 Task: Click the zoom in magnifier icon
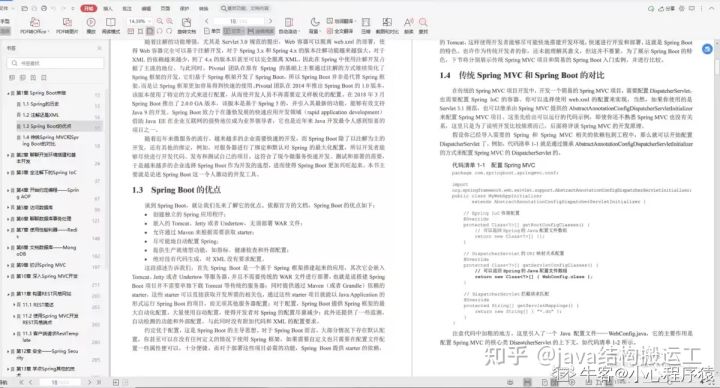[169, 21]
